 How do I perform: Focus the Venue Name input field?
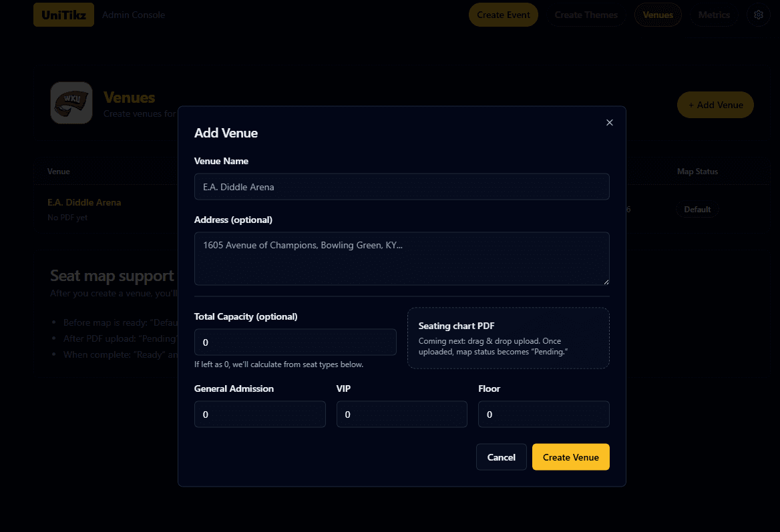click(401, 187)
